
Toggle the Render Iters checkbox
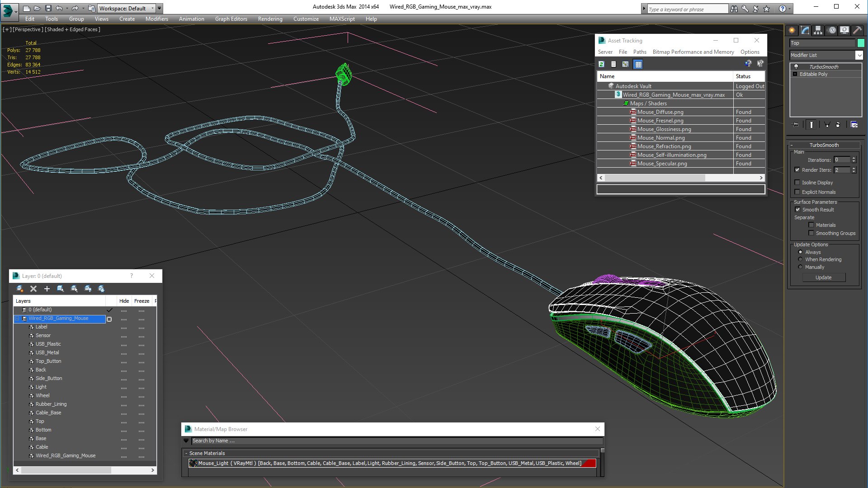(797, 170)
